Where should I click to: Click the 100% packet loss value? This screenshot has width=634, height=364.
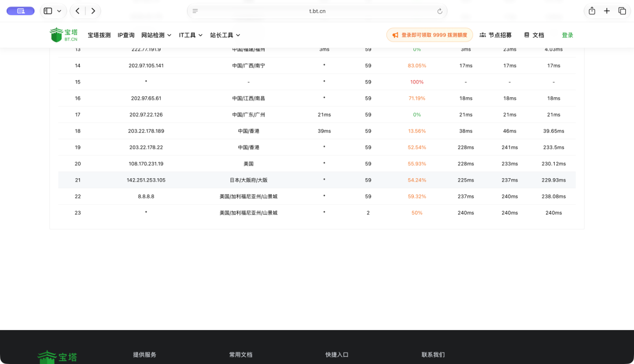pyautogui.click(x=417, y=82)
